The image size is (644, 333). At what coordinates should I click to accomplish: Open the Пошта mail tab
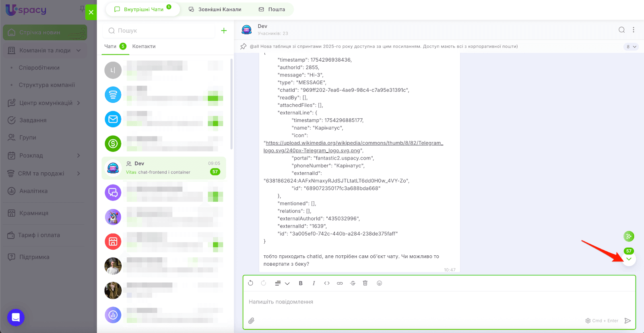point(272,9)
